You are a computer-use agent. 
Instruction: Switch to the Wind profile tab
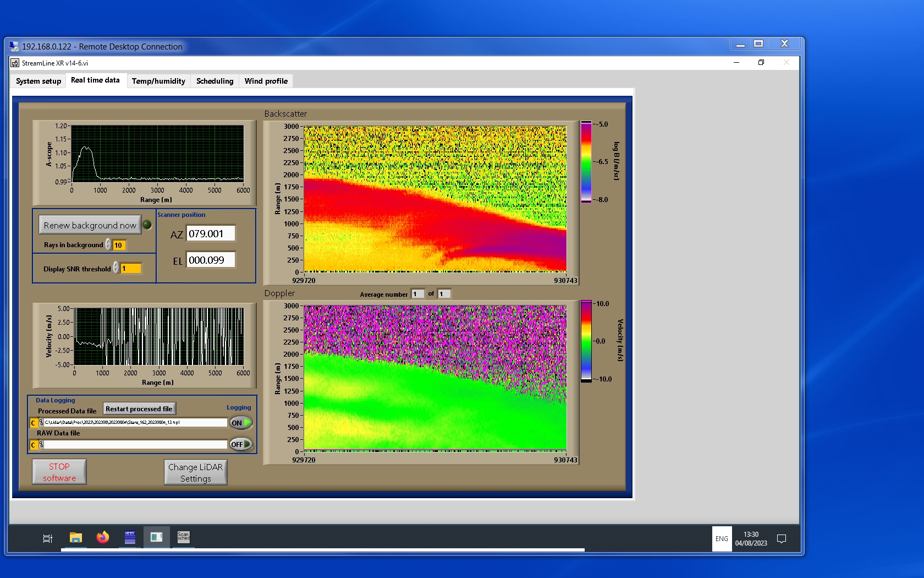coord(266,81)
